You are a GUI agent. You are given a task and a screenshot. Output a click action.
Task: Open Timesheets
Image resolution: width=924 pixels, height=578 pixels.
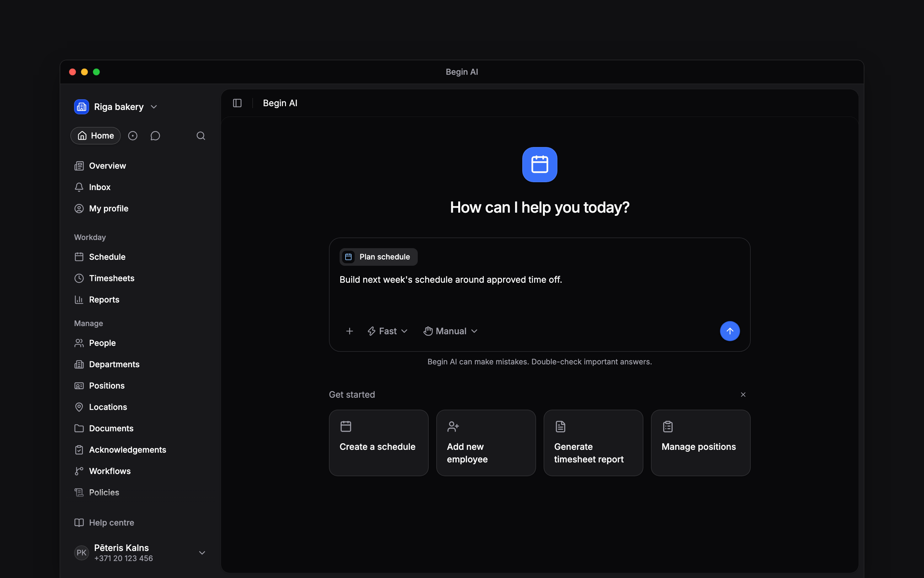pos(104,278)
